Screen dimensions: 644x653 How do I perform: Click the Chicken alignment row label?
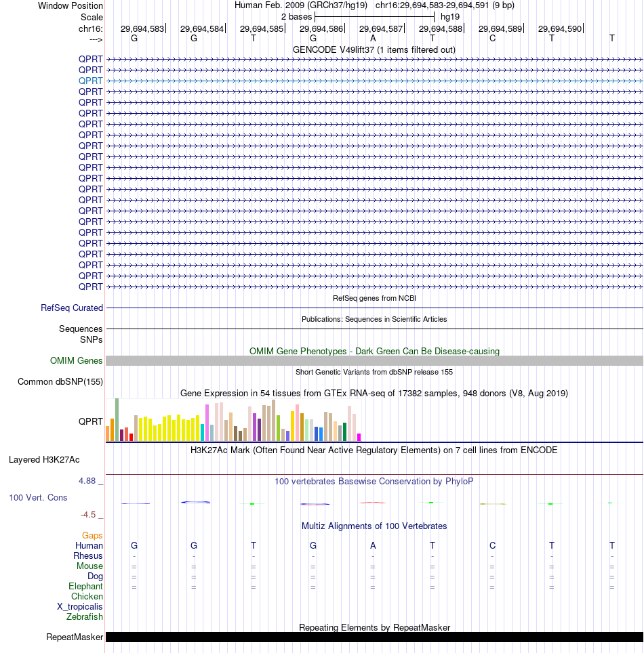[x=87, y=596]
